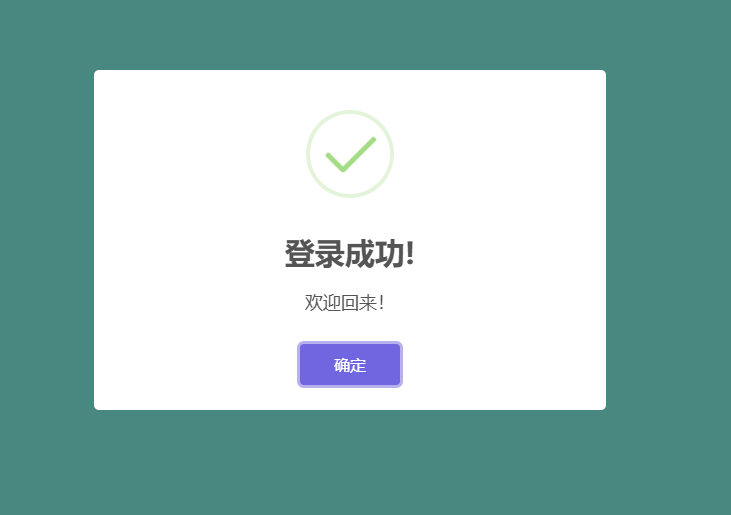Click the 确定 confirm button
The width and height of the screenshot is (731, 515).
click(x=350, y=364)
